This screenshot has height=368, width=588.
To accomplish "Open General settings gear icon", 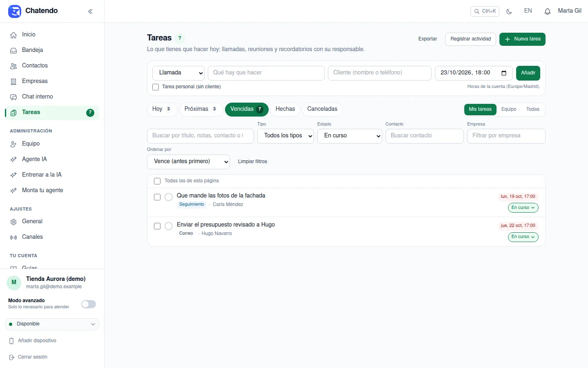I will [x=13, y=222].
